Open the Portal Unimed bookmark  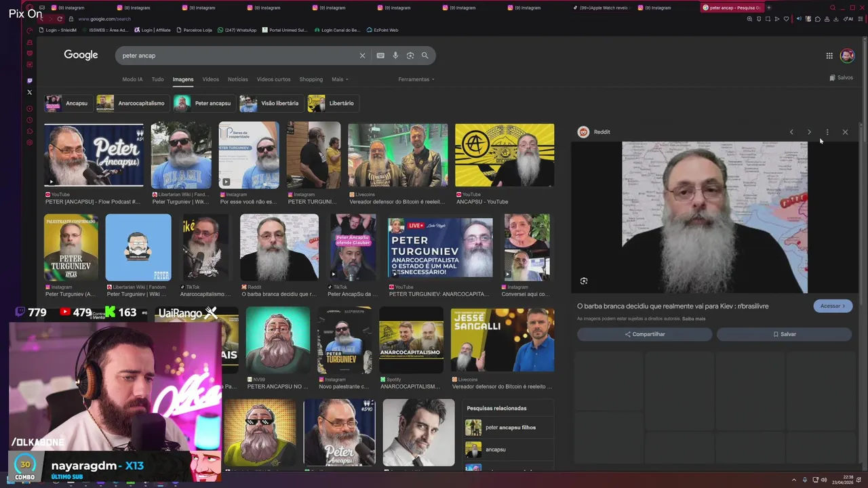285,30
